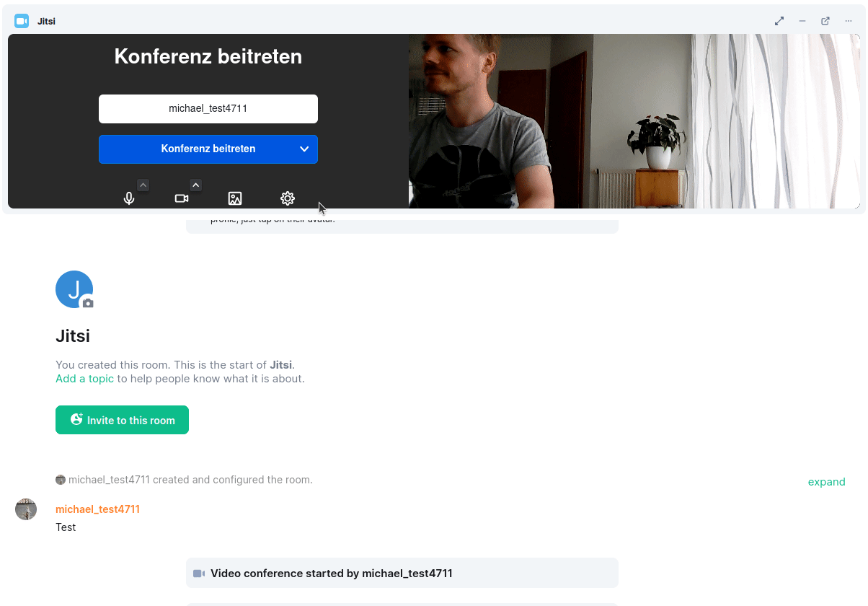This screenshot has height=606, width=868.
Task: Expand video device options chevron above camera
Action: [x=195, y=185]
